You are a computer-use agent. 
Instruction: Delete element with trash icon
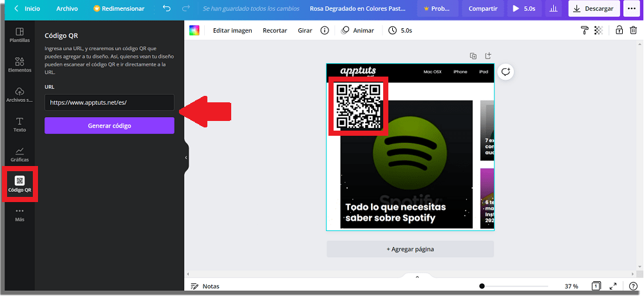tap(633, 30)
